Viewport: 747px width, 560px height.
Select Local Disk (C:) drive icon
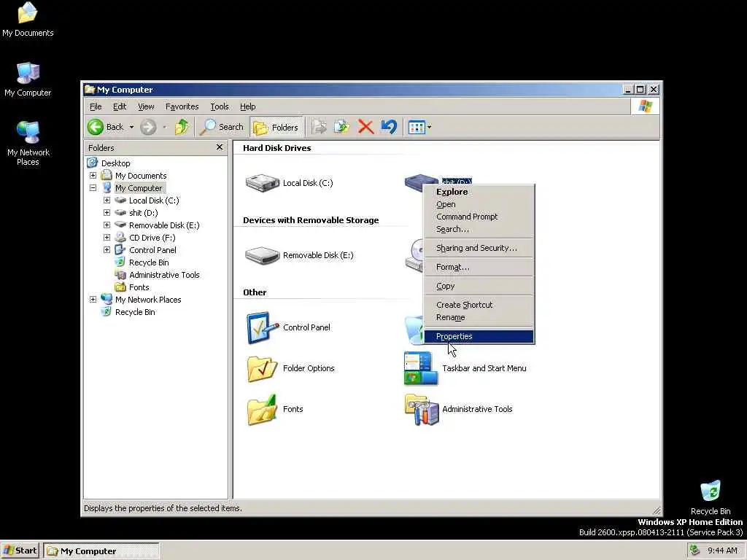click(262, 183)
